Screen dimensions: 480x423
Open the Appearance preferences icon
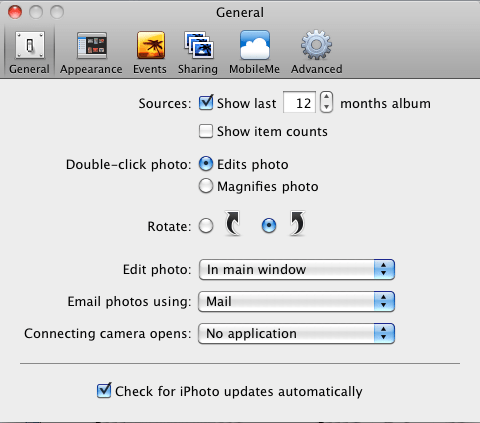pos(92,45)
